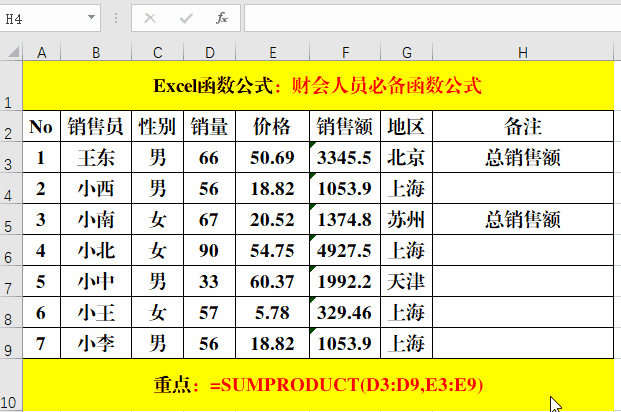Screen dimensions: 621x412
Task: Click the '销量' header cell
Action: point(210,126)
